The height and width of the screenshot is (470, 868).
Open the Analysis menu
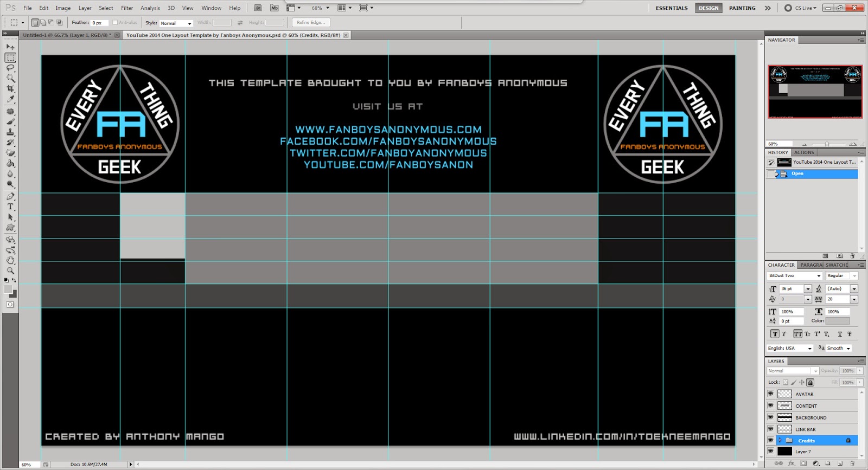150,8
